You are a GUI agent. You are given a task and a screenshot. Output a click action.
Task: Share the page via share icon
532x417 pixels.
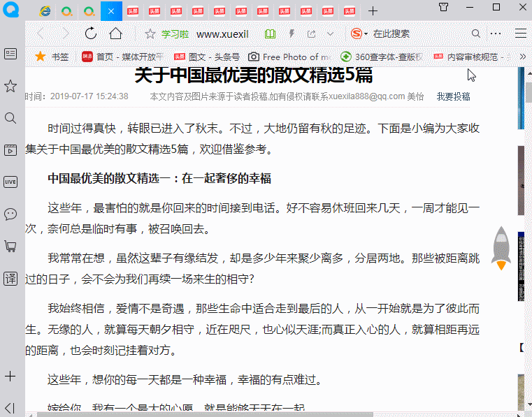(312, 34)
